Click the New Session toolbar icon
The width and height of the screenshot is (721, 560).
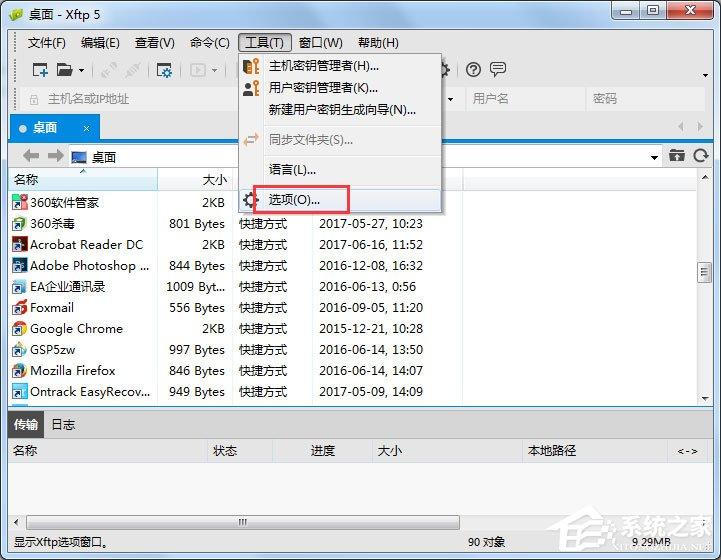coord(40,70)
